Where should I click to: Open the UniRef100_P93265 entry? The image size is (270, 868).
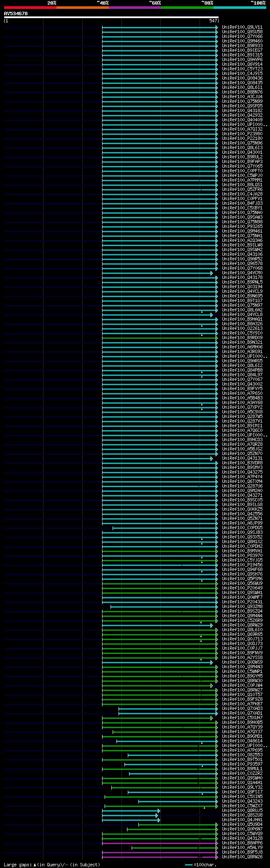(x=242, y=226)
